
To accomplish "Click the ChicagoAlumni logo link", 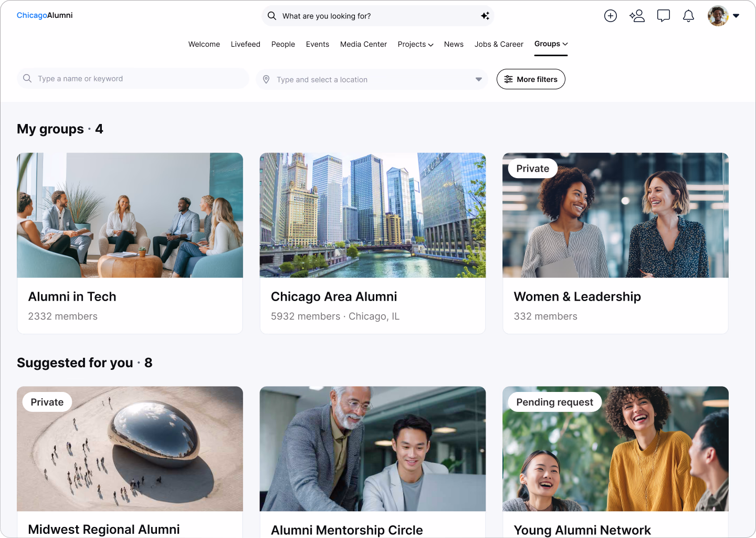I will click(45, 15).
